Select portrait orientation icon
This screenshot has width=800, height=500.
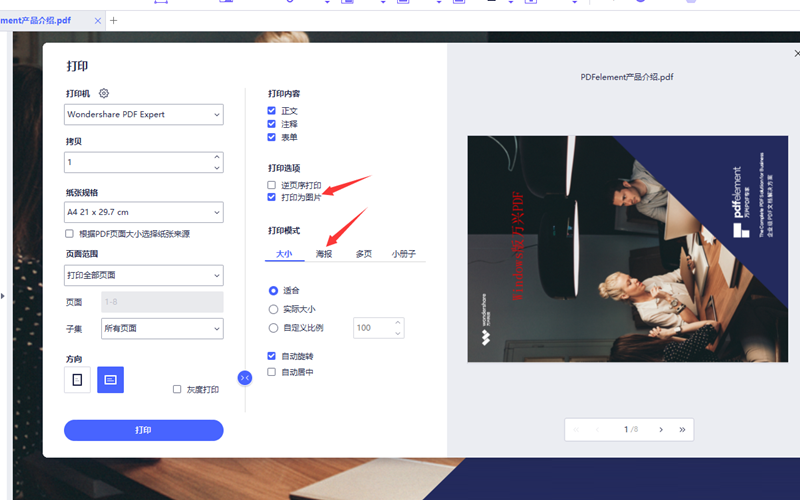coord(77,379)
